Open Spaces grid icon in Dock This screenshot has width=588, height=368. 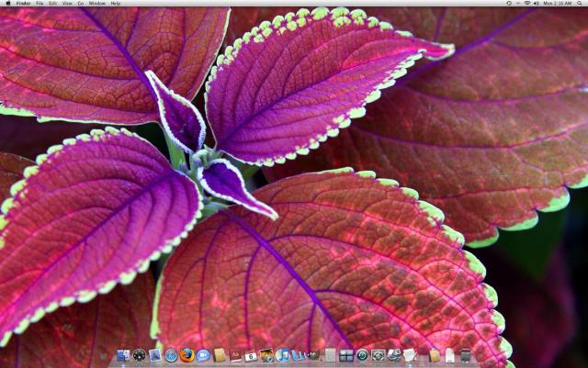(x=346, y=356)
